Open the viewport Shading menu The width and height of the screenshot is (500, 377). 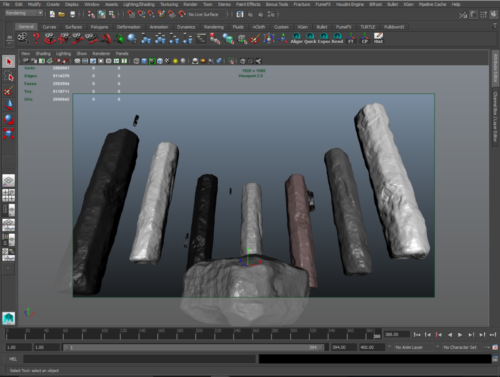click(43, 53)
